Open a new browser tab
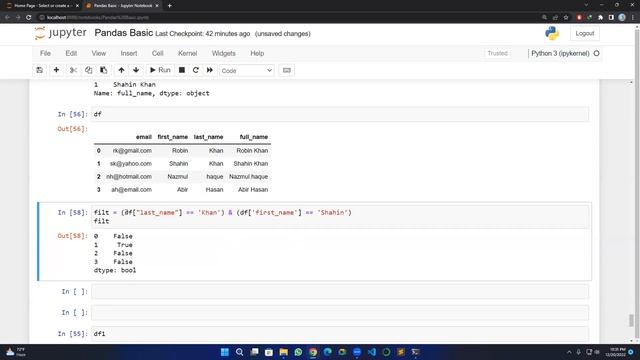This screenshot has height=360, width=640. pos(169,6)
